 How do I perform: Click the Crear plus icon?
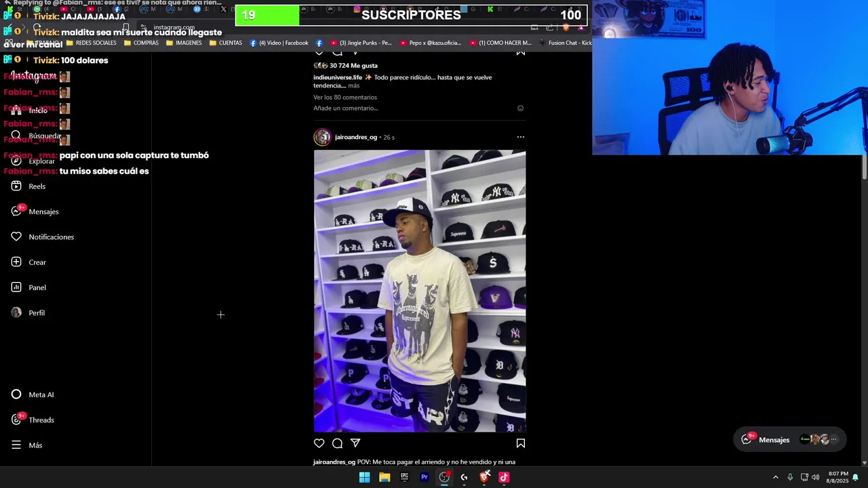[16, 262]
